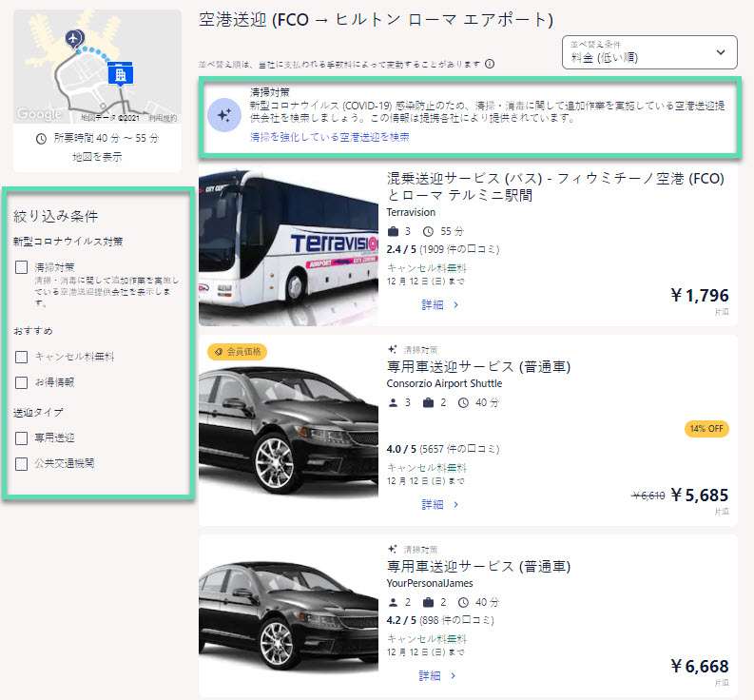Screen dimensions: 754x700
Task: Click the airplane marker on the map
Action: pos(74,38)
